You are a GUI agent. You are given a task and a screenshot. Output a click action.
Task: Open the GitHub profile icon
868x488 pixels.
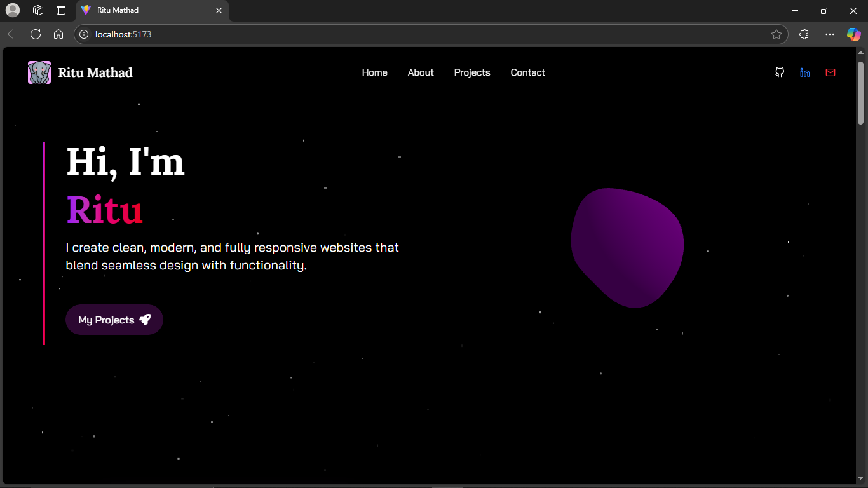coord(780,72)
